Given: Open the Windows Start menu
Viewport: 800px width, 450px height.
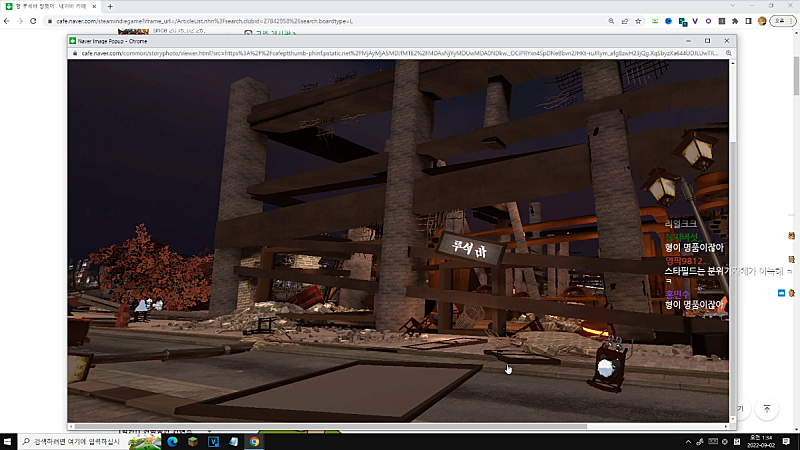Looking at the screenshot, I should point(8,442).
